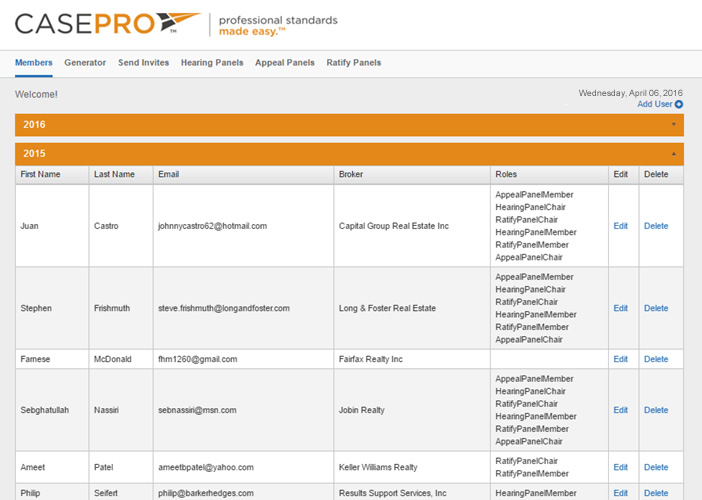This screenshot has height=500, width=702.
Task: Edit Farnese McDonald's record
Action: (x=621, y=359)
